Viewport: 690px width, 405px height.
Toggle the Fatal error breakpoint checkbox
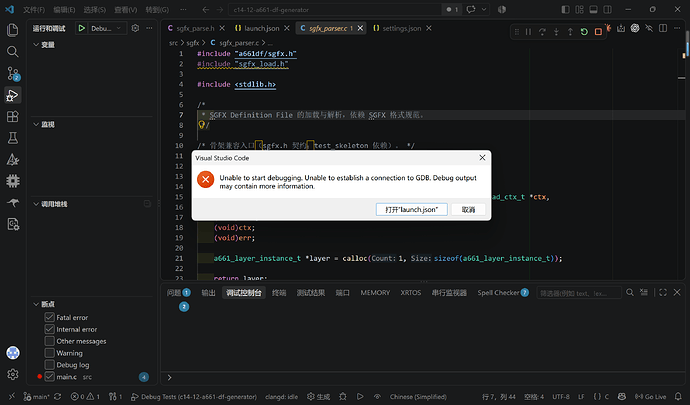tap(49, 317)
